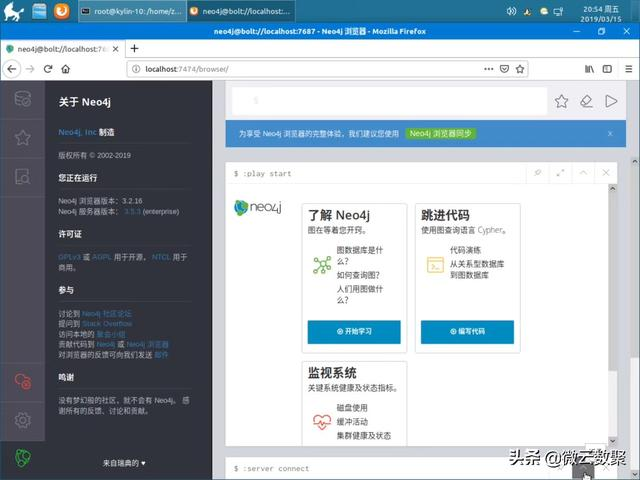Click the Firefox back button
The width and height of the screenshot is (640, 480).
[x=12, y=69]
